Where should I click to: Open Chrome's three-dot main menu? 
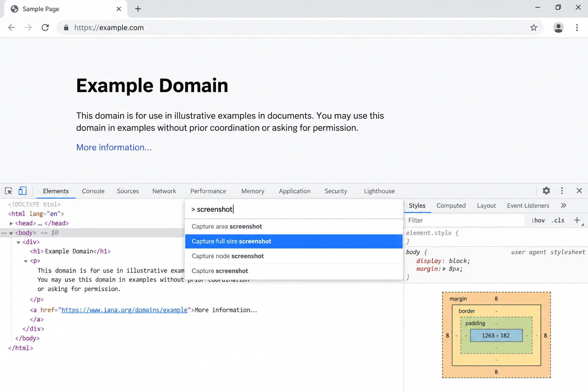577,28
